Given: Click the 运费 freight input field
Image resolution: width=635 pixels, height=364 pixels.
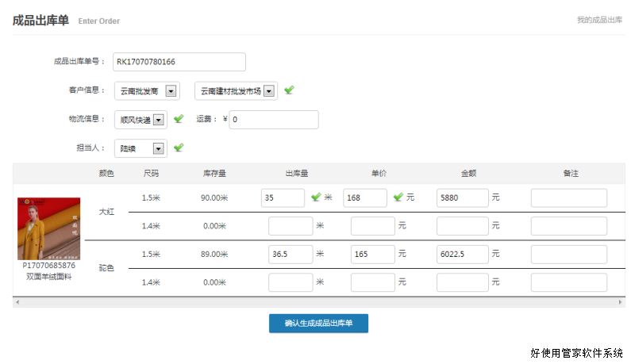Looking at the screenshot, I should (274, 120).
